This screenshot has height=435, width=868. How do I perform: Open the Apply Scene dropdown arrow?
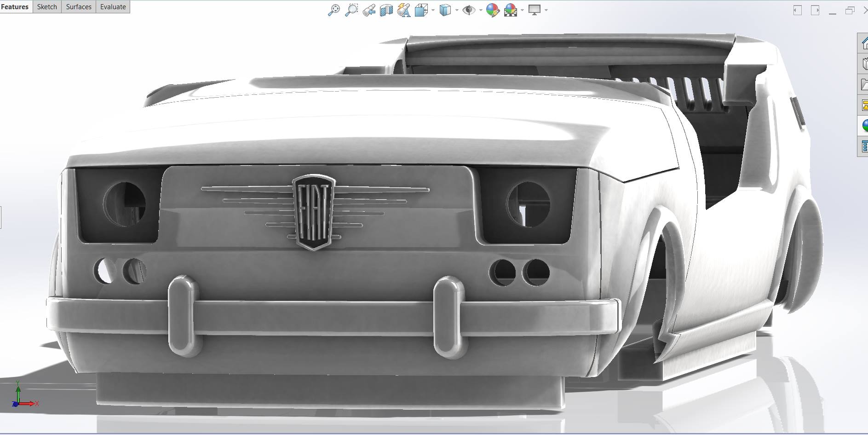click(x=522, y=10)
